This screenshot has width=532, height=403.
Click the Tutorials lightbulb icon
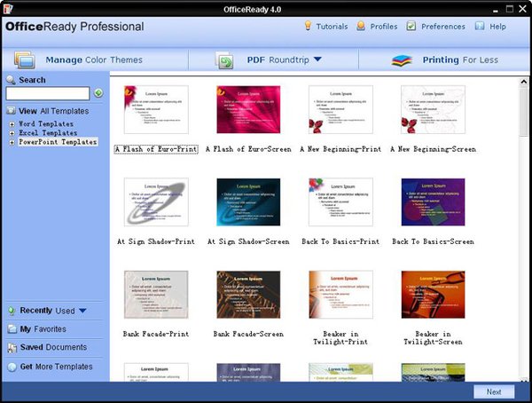[308, 26]
